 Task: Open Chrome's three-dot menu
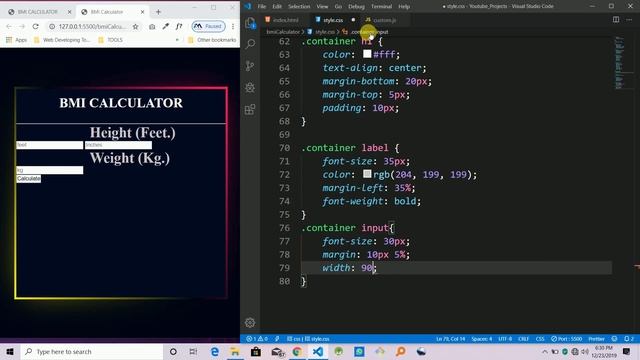(x=233, y=27)
